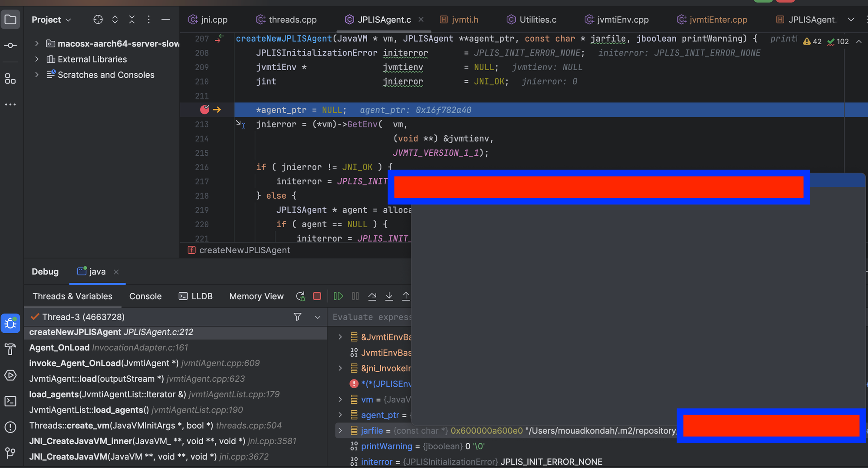Click the Step Over icon
The width and height of the screenshot is (868, 468).
[372, 296]
